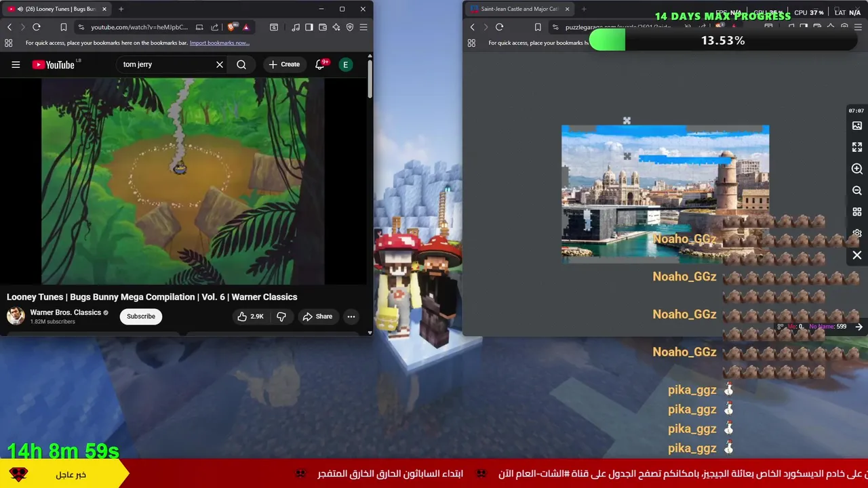Focus the YouTube search input field
The height and width of the screenshot is (488, 868).
tap(166, 64)
